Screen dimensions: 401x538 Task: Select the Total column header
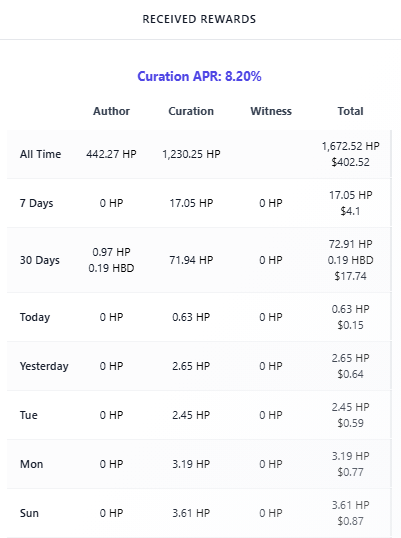(x=350, y=111)
